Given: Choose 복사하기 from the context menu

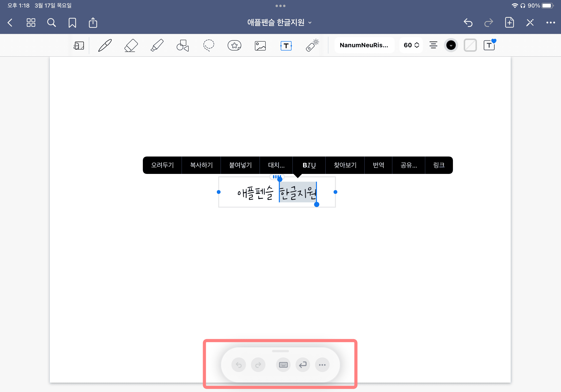Looking at the screenshot, I should pos(201,165).
